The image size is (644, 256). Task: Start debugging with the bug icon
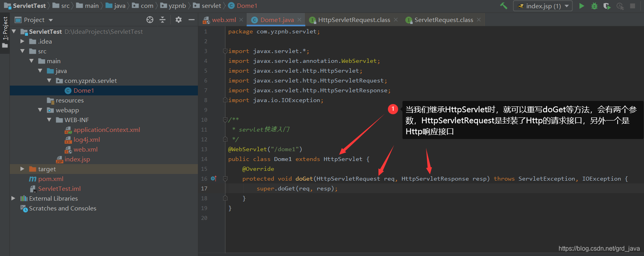coord(594,6)
